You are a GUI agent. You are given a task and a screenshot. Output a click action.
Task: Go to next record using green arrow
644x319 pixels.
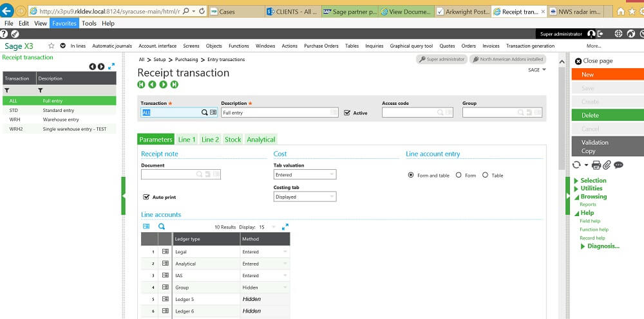164,84
